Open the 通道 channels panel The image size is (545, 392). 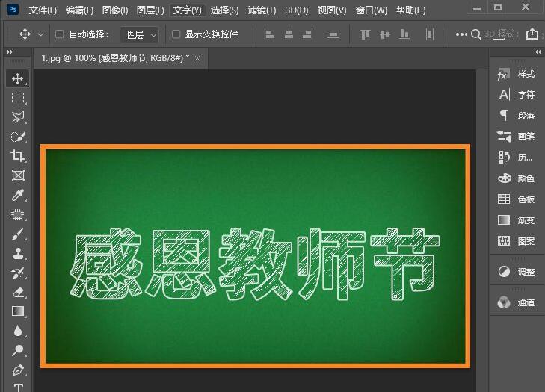pos(516,302)
